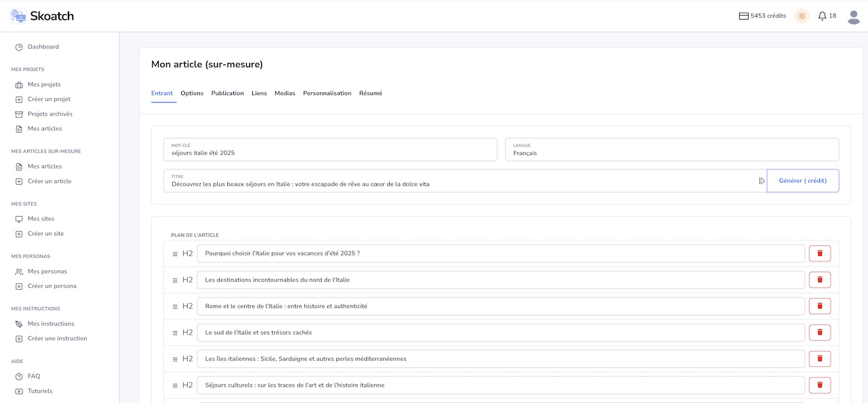Screen dimensions: 868x403
Task: Click the Mes instructions icon
Action: [x=19, y=324]
